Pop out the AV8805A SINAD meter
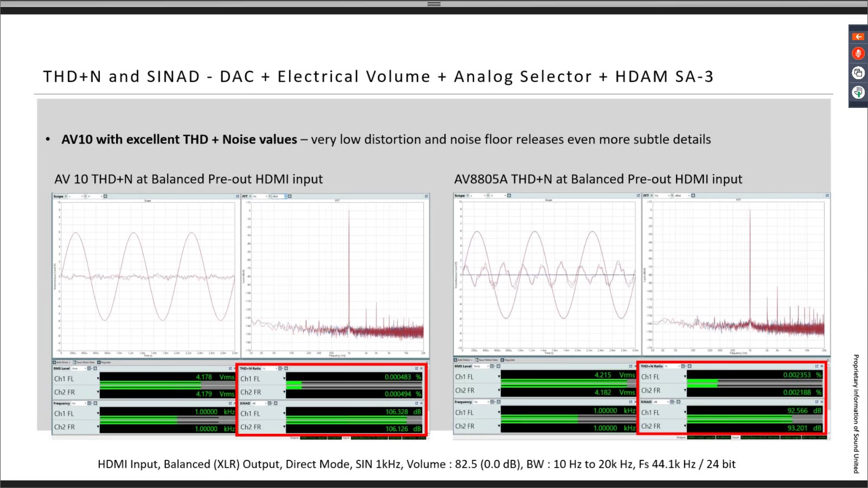 point(817,402)
